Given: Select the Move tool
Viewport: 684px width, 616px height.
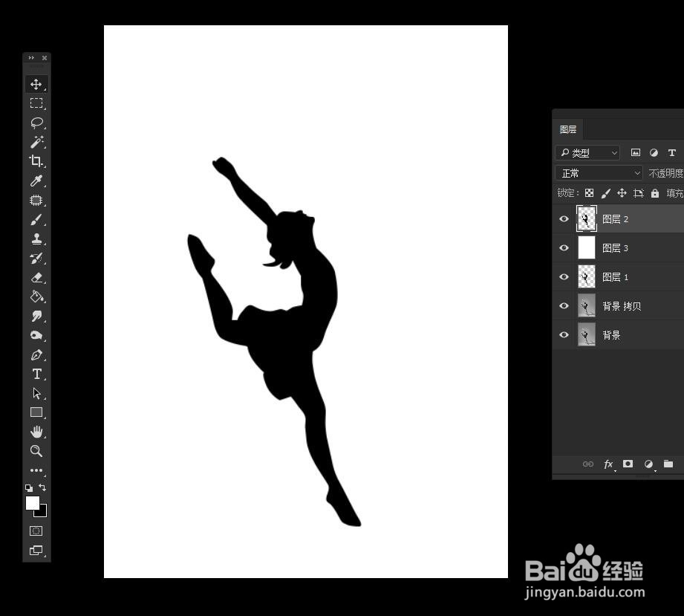Looking at the screenshot, I should click(36, 84).
